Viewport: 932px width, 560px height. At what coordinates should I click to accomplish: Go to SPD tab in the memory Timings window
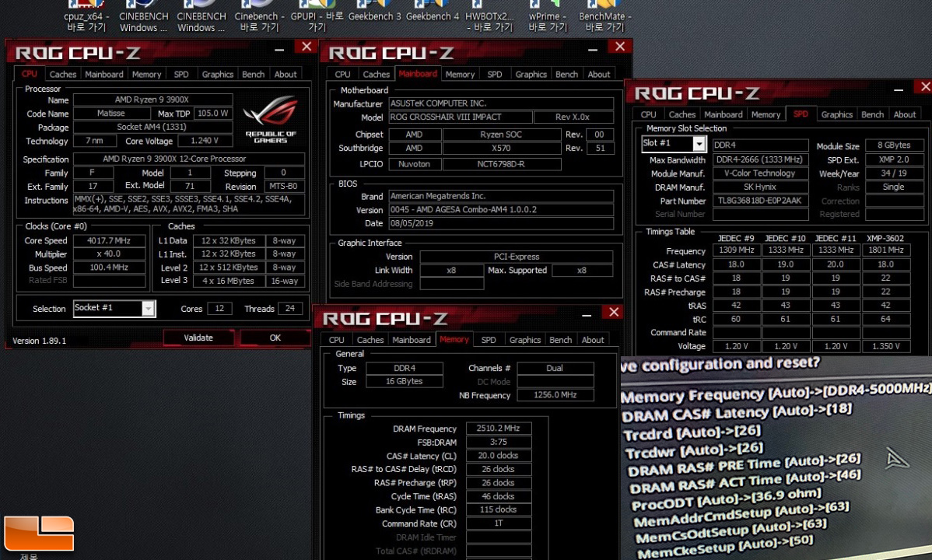(489, 340)
